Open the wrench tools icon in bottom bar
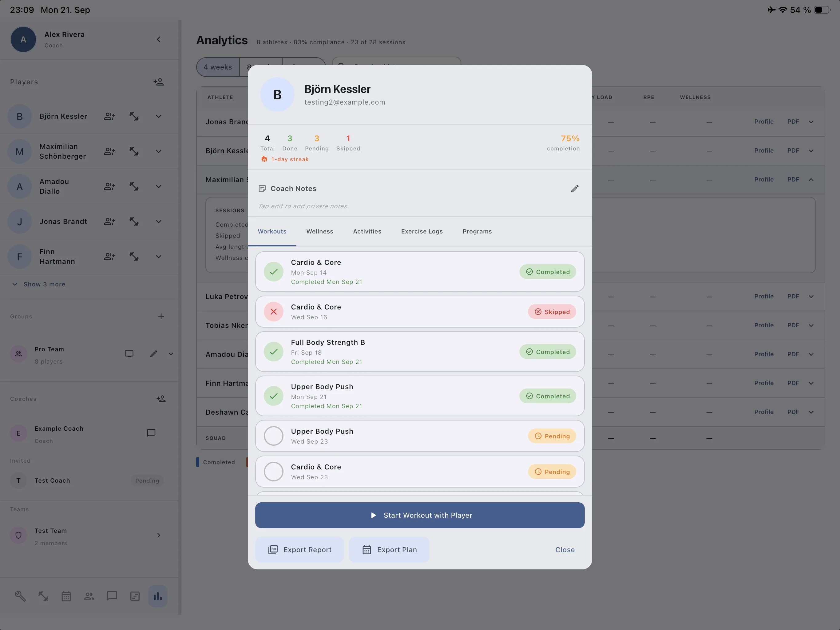 click(20, 596)
